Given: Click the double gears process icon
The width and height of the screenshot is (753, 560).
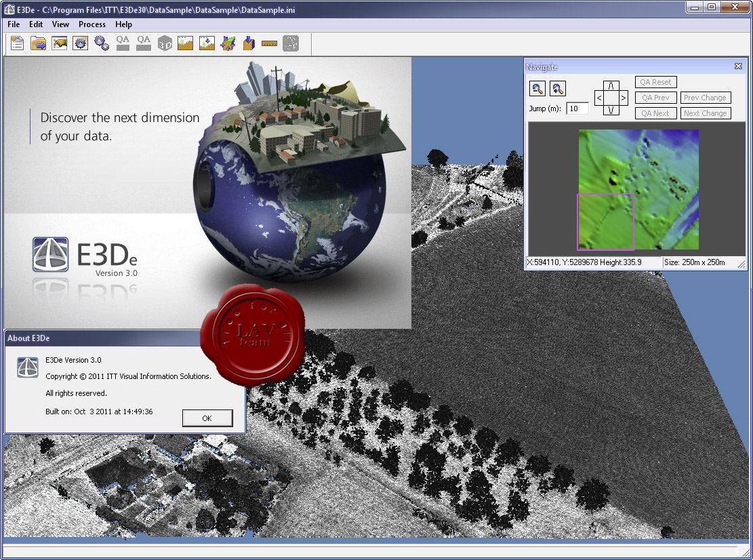Looking at the screenshot, I should [102, 43].
